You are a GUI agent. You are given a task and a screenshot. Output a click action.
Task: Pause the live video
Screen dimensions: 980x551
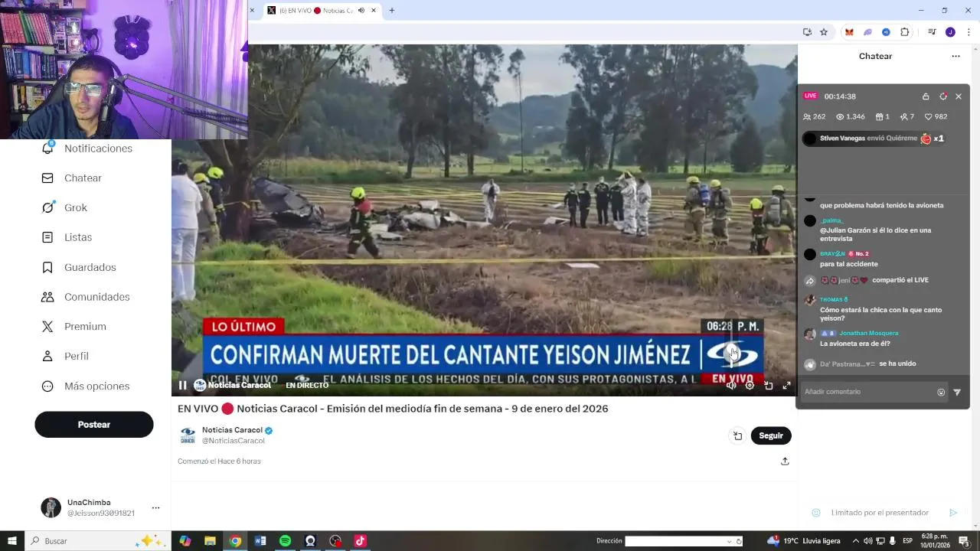182,386
